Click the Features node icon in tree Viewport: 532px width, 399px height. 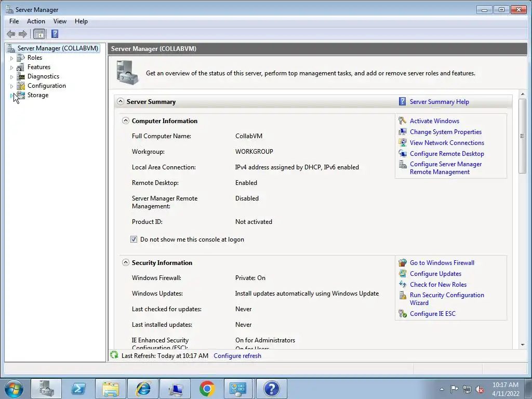click(21, 67)
